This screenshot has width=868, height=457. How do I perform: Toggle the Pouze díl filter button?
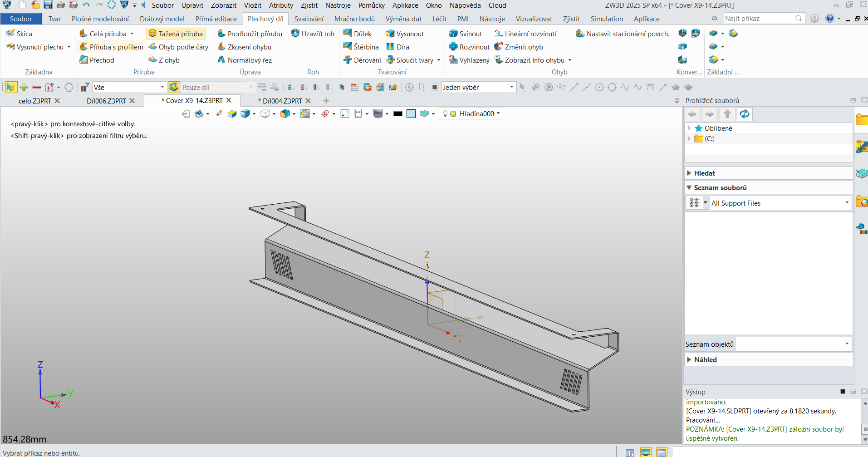tap(174, 87)
